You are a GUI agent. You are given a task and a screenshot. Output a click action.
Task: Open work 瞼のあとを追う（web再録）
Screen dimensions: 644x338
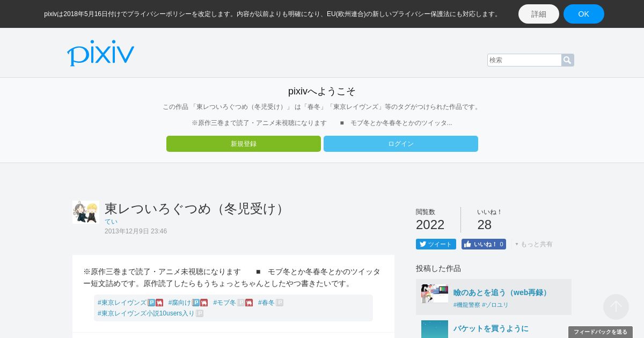pos(502,292)
